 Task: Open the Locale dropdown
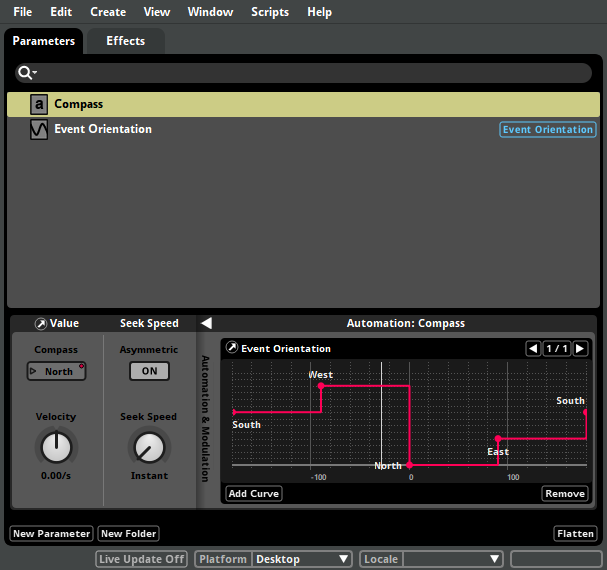[x=452, y=559]
